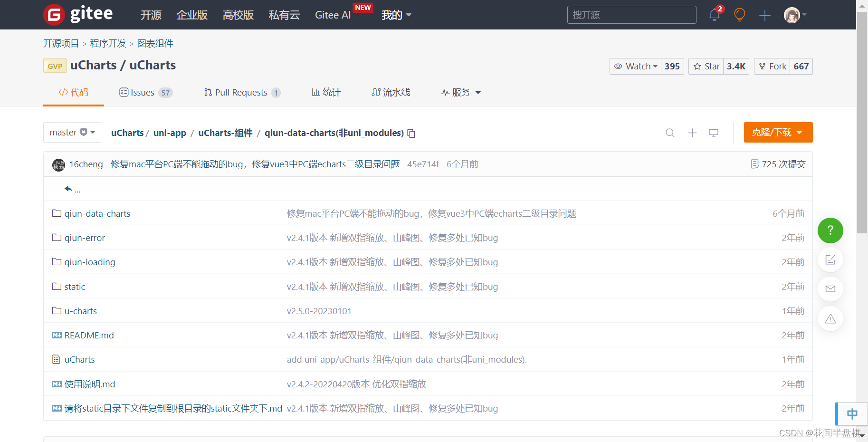Screen dimensions: 868x442
Task: Expand the 服务 dropdown tab
Action: coord(460,92)
